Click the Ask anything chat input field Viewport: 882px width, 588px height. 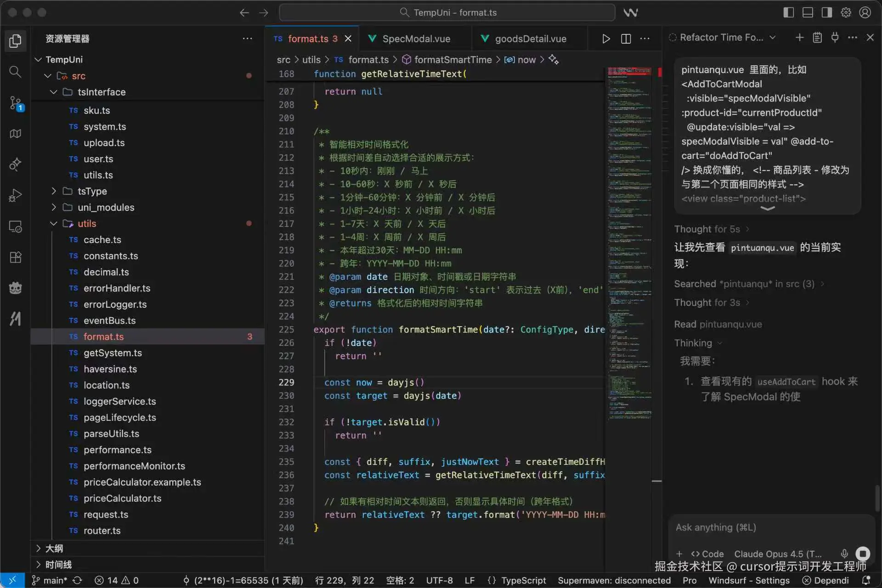(x=744, y=528)
